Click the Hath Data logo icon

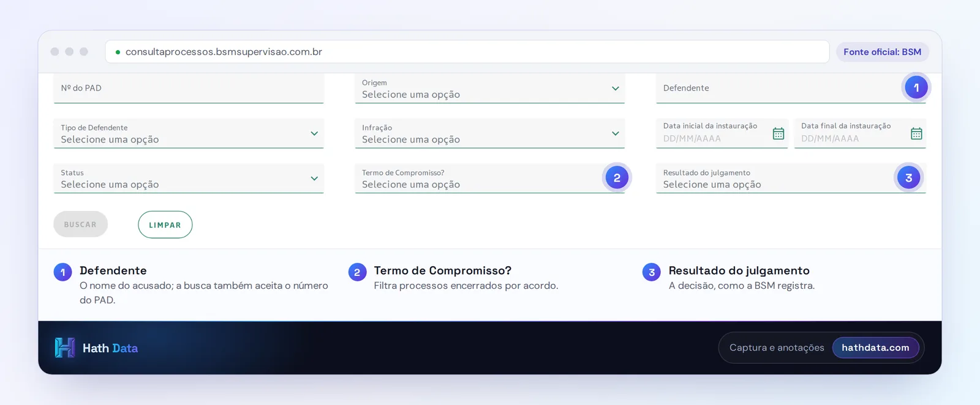(x=64, y=347)
